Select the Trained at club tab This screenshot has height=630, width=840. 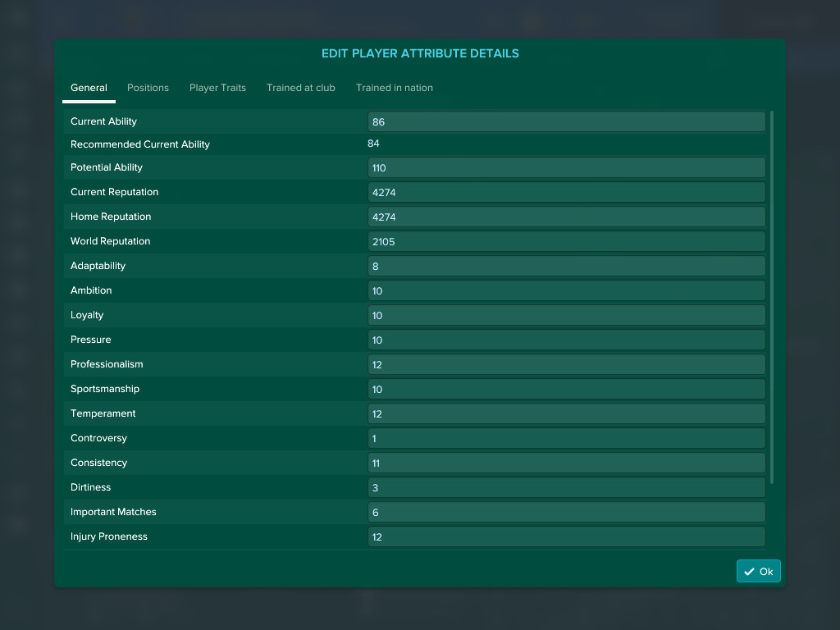(x=301, y=88)
